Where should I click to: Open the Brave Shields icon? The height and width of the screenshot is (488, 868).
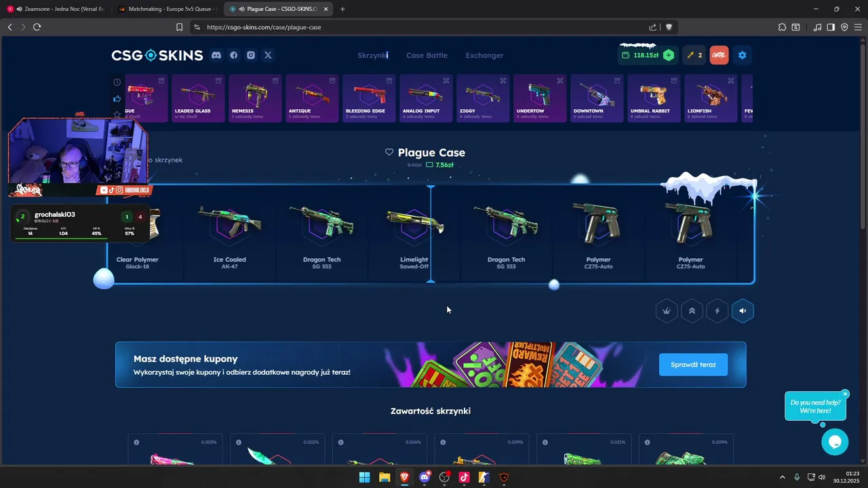click(669, 27)
